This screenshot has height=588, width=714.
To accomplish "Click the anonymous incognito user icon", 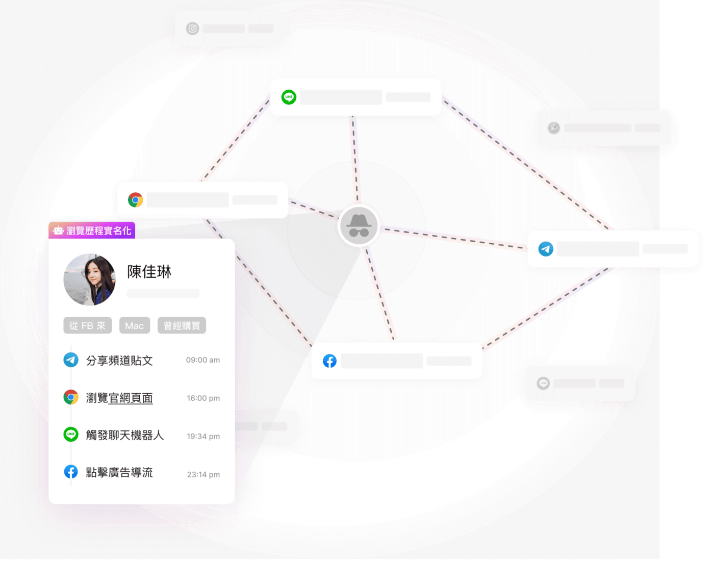I will [x=359, y=226].
